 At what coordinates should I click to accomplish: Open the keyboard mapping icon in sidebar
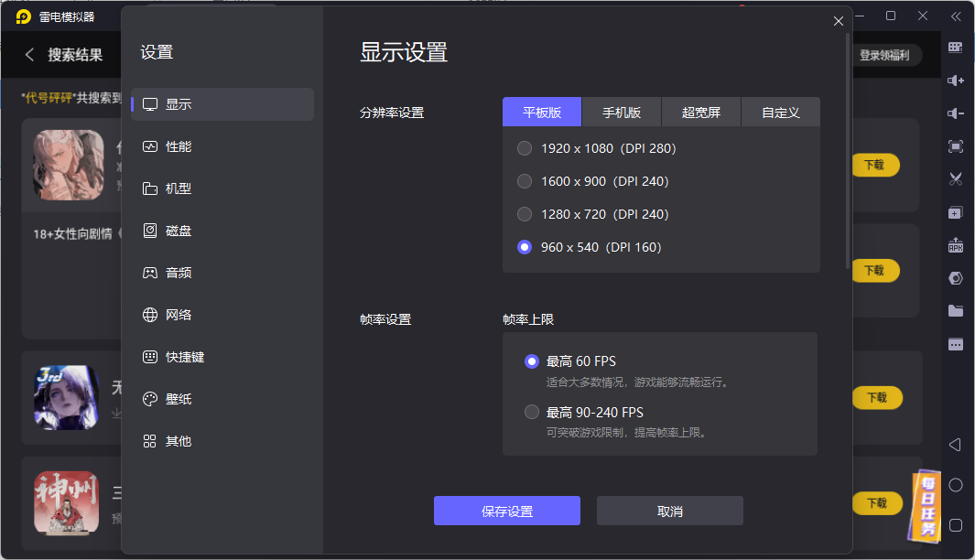pos(955,48)
